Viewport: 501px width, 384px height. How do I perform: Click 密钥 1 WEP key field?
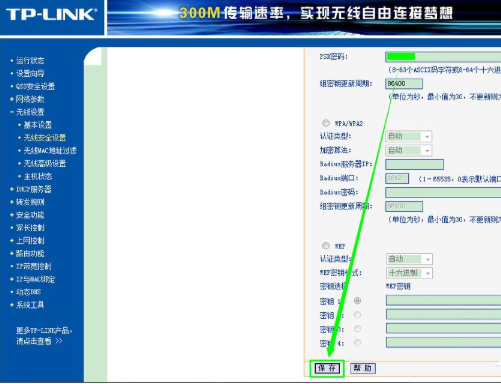click(x=443, y=300)
